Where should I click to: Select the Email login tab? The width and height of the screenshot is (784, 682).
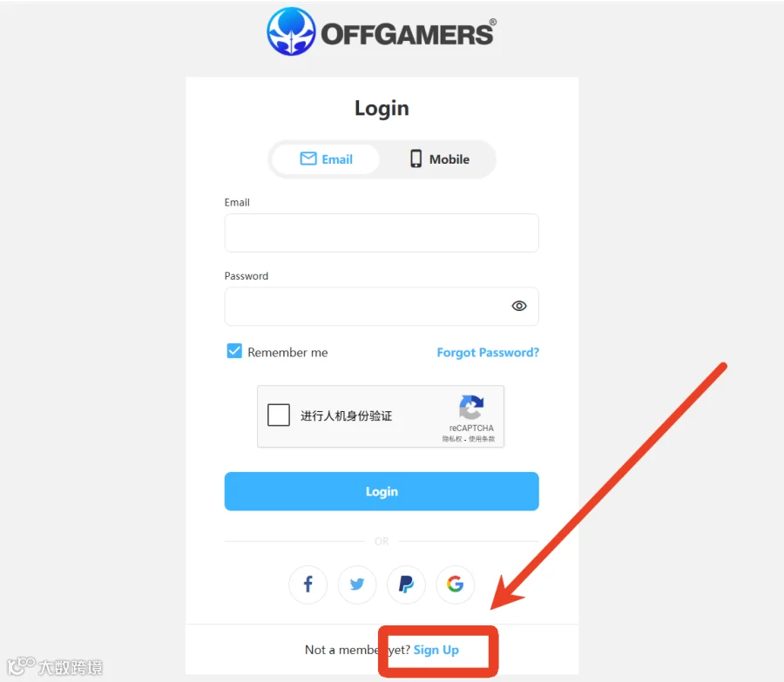(x=326, y=159)
